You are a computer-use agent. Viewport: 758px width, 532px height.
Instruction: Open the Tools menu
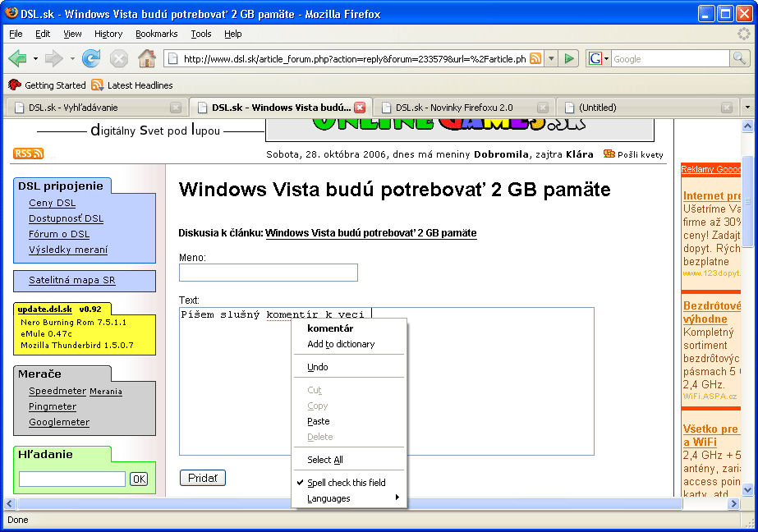coord(201,34)
